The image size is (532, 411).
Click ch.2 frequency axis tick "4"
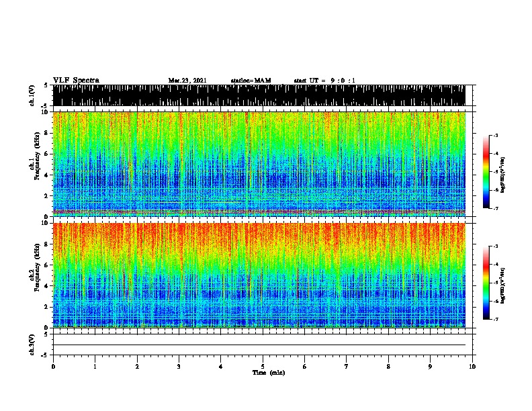click(47, 286)
